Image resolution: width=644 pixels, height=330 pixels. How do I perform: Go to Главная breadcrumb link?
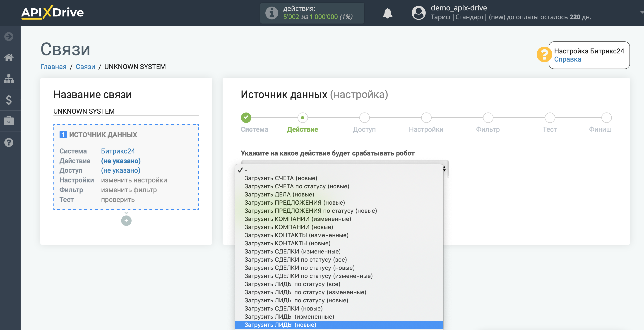[x=53, y=67]
